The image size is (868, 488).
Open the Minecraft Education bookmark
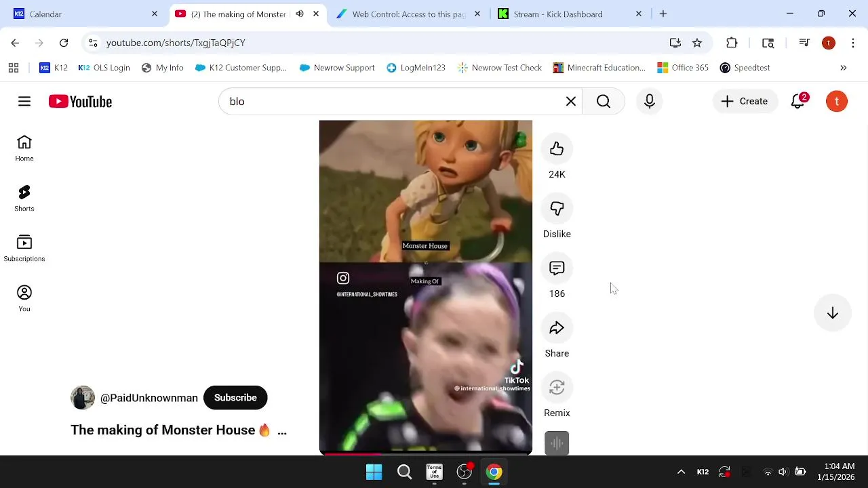coord(599,68)
